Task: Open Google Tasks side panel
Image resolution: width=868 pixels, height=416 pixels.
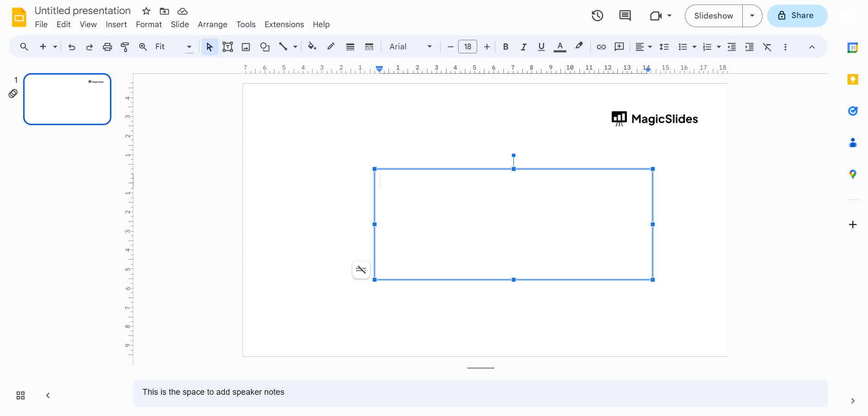Action: point(853,111)
